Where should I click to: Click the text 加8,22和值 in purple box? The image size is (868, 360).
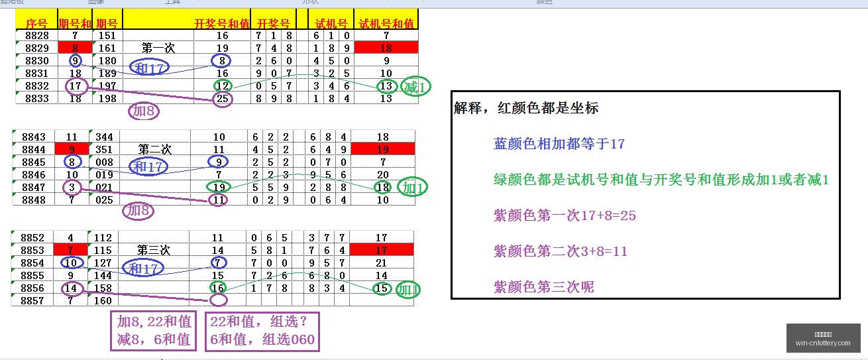[154, 322]
